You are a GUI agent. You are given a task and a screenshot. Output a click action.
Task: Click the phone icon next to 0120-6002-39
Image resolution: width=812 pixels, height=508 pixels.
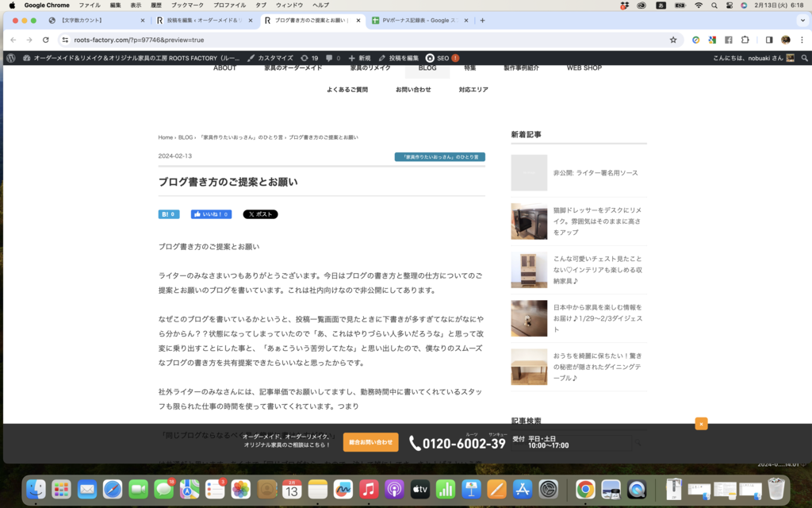416,443
